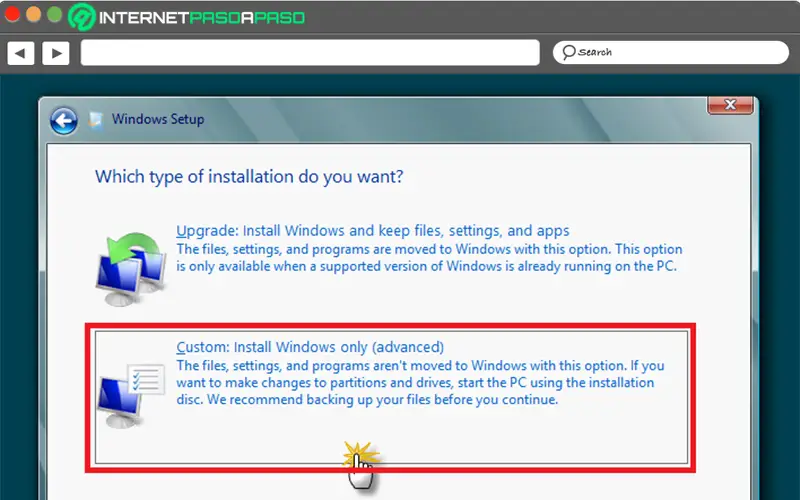This screenshot has width=800, height=500.
Task: Click the Windows Setup title text
Action: click(x=158, y=119)
